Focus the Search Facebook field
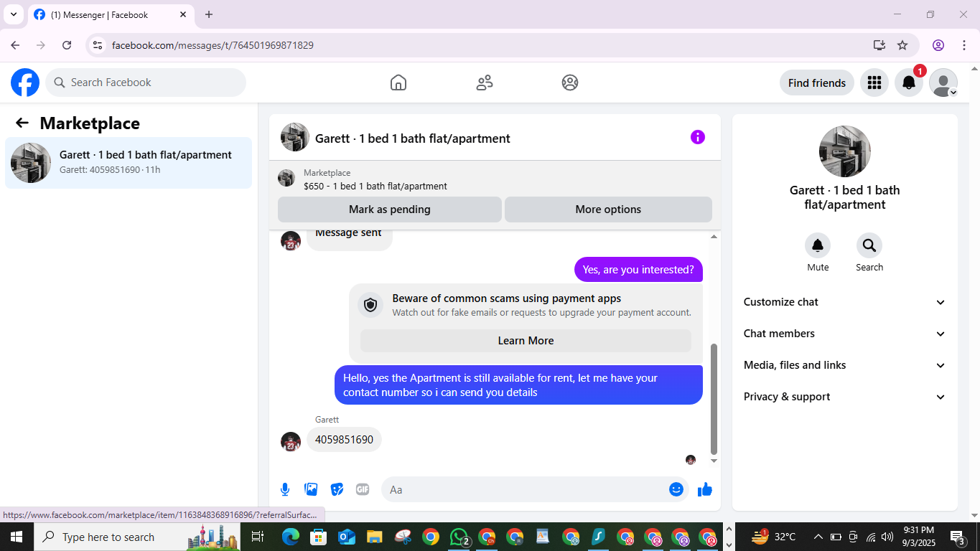 pyautogui.click(x=146, y=83)
